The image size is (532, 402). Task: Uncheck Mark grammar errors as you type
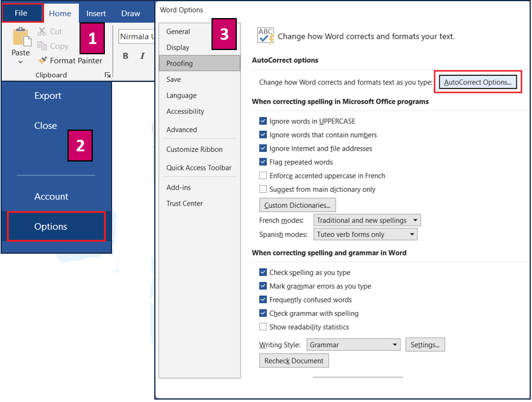point(263,286)
